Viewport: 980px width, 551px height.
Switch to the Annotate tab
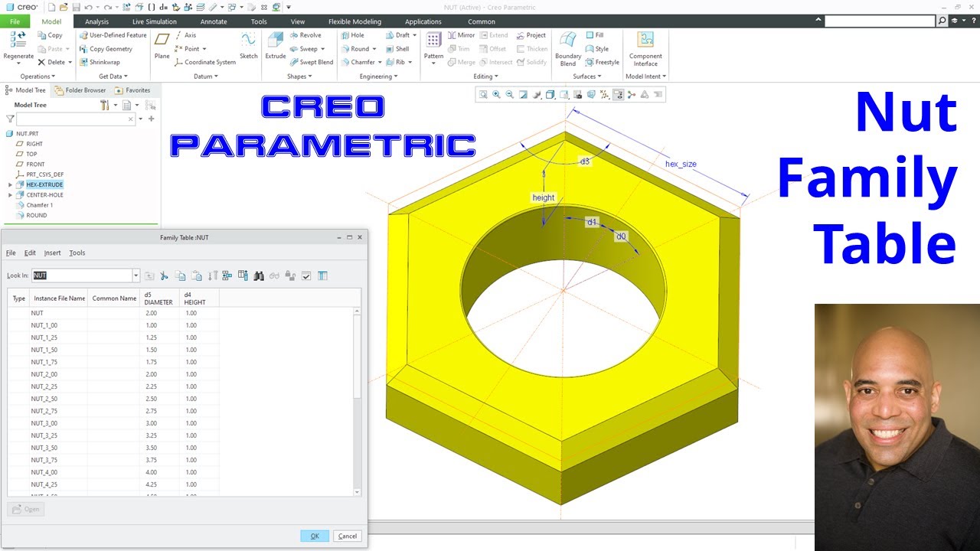(214, 21)
